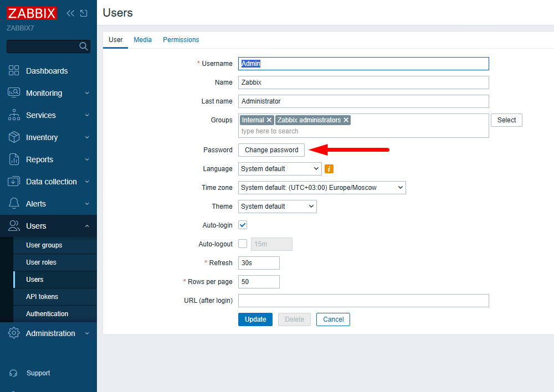Image resolution: width=554 pixels, height=392 pixels.
Task: Open the Theme dropdown
Action: 278,206
